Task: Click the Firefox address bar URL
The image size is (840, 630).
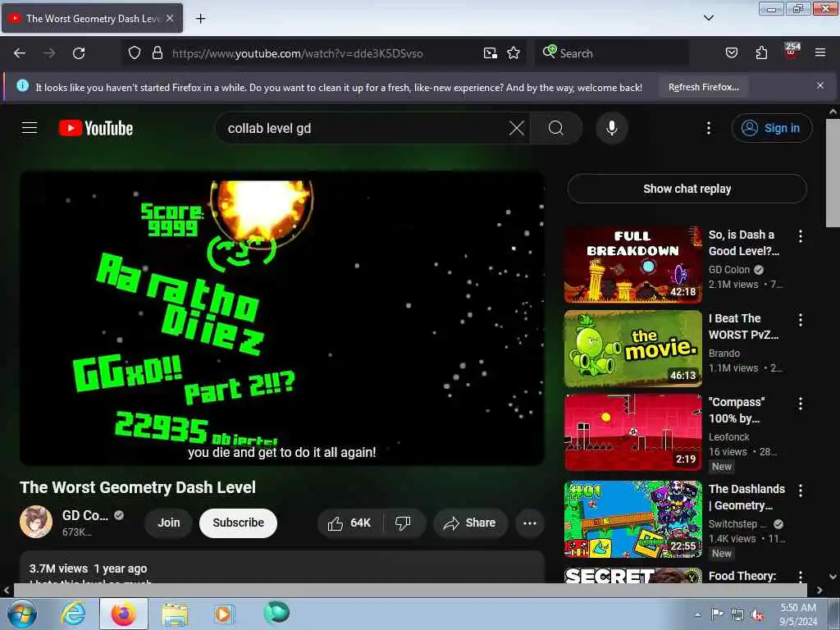Action: [297, 53]
